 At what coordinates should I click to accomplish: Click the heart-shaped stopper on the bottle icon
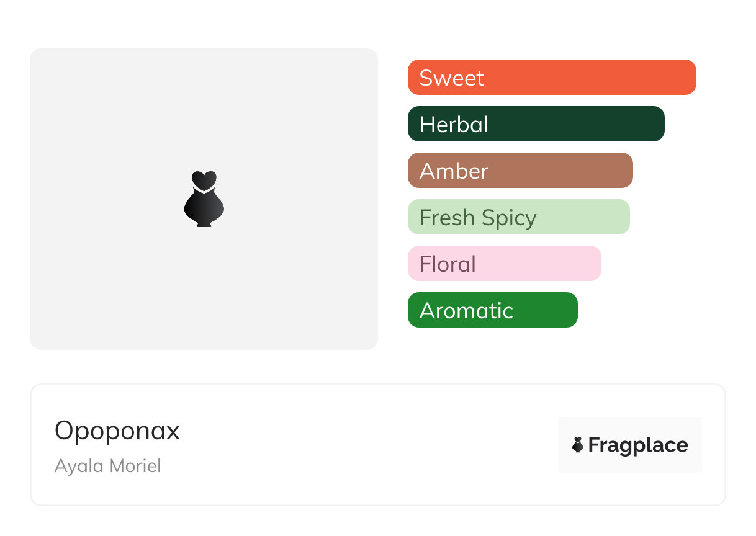[x=204, y=180]
